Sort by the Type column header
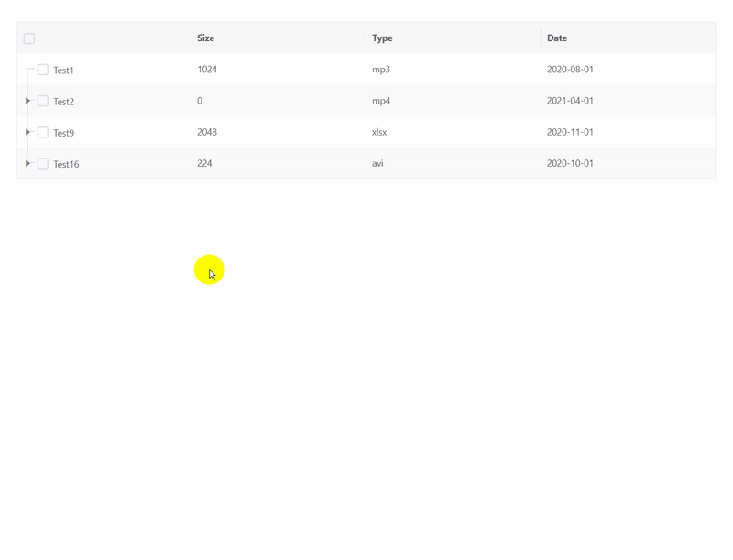 tap(379, 38)
